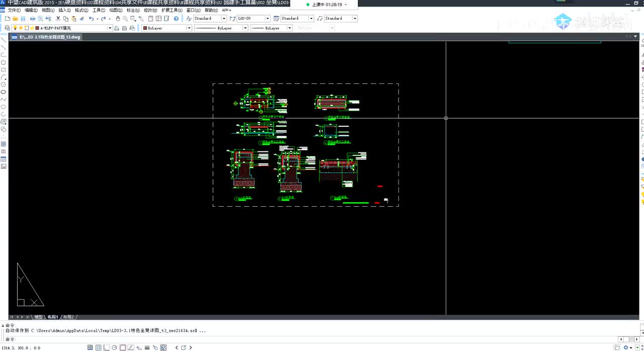Select the Arc drawing tool
The image size is (644, 351).
[x=4, y=77]
